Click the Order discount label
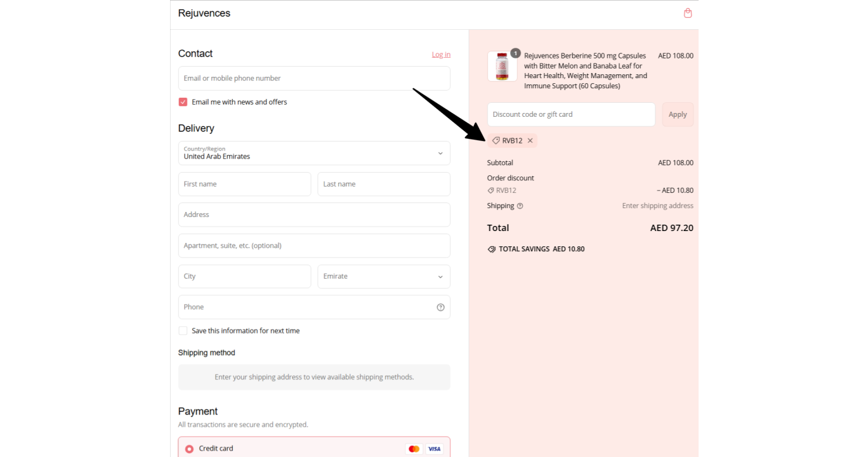868x457 pixels. click(x=511, y=178)
